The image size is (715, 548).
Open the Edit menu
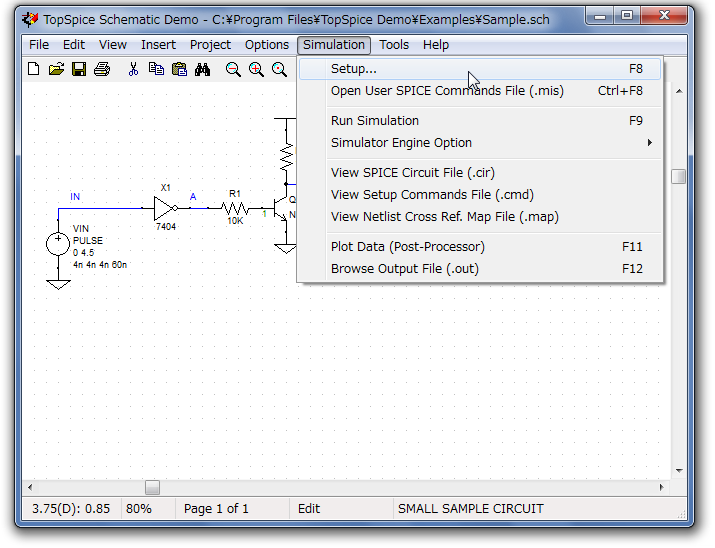point(74,45)
